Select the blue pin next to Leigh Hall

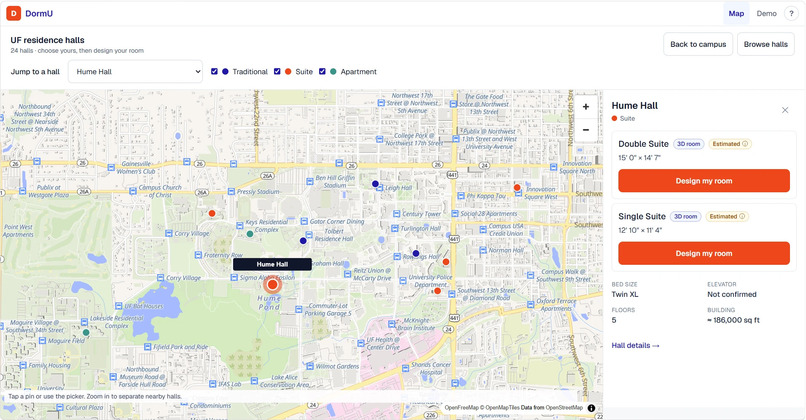click(x=375, y=184)
